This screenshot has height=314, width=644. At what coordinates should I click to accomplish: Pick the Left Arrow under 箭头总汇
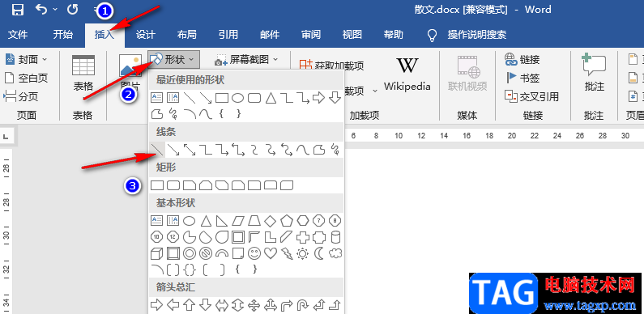pyautogui.click(x=173, y=305)
